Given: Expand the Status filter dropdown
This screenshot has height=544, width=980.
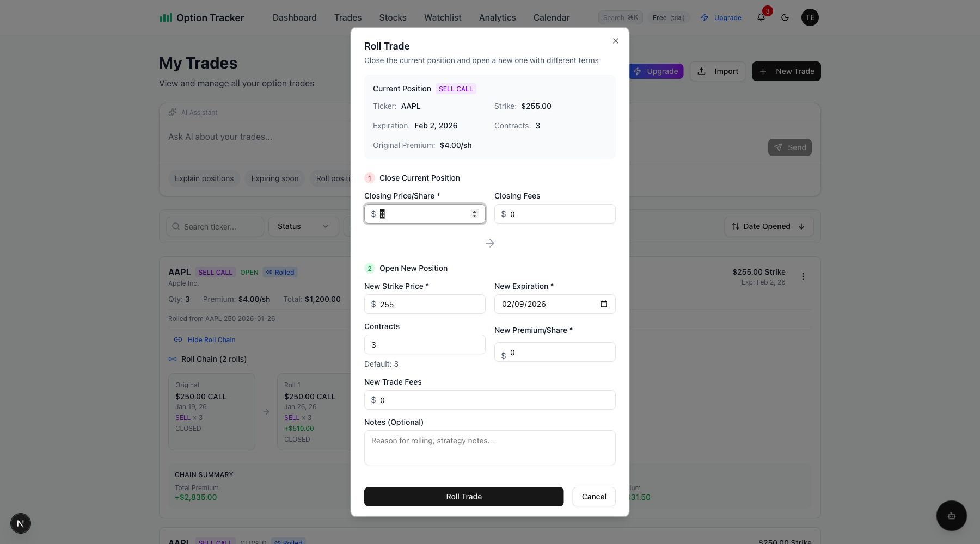Looking at the screenshot, I should [x=303, y=226].
